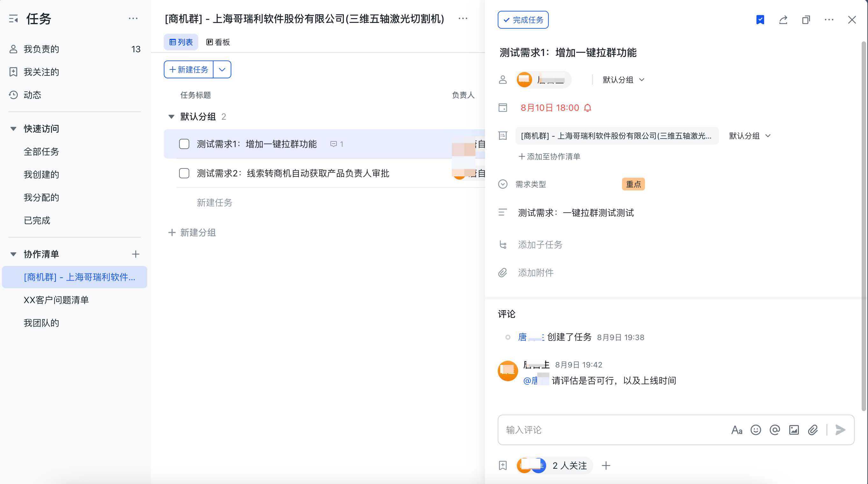Check the box for 测试需求1 task
868x484 pixels.
(x=184, y=144)
